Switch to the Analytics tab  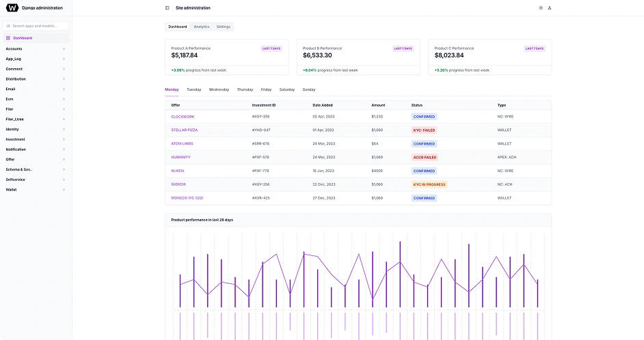point(202,27)
